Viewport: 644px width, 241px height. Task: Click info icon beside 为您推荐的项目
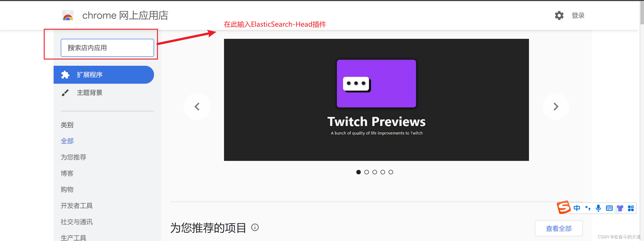coord(255,228)
